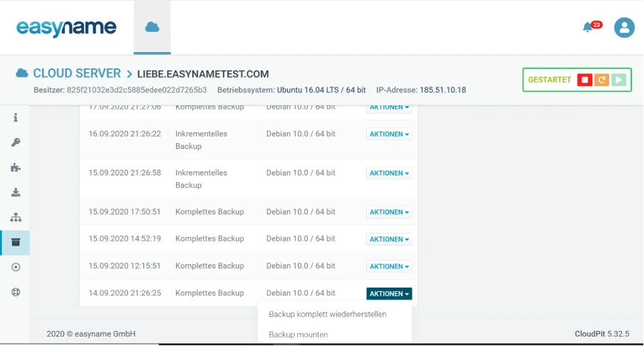Select the puzzle piece add-ons icon
The width and height of the screenshot is (644, 346).
[x=16, y=167]
